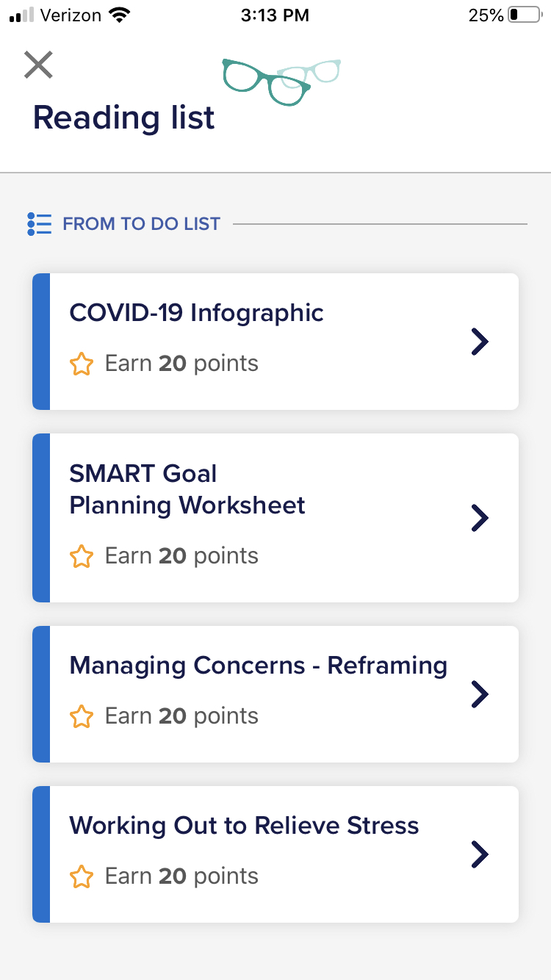The height and width of the screenshot is (980, 551).
Task: Open Working Out to Relieve Stress title
Action: coord(244,826)
